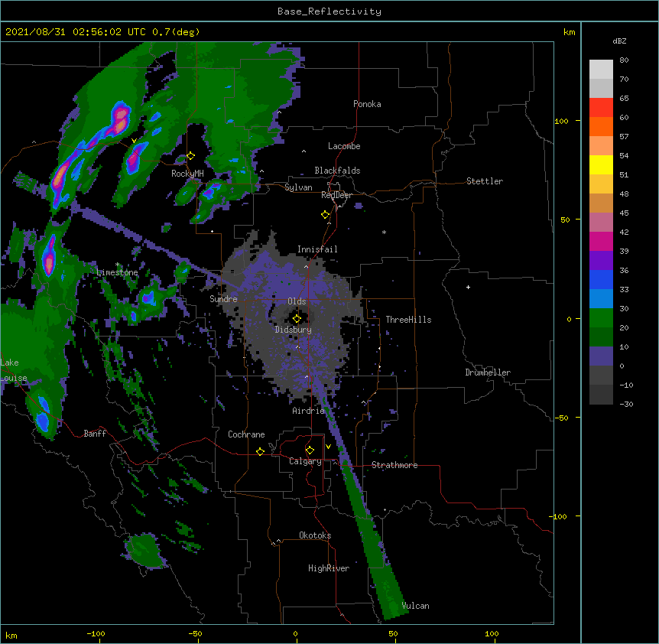Click the Strathmore city label
The height and width of the screenshot is (644, 659).
tap(394, 465)
